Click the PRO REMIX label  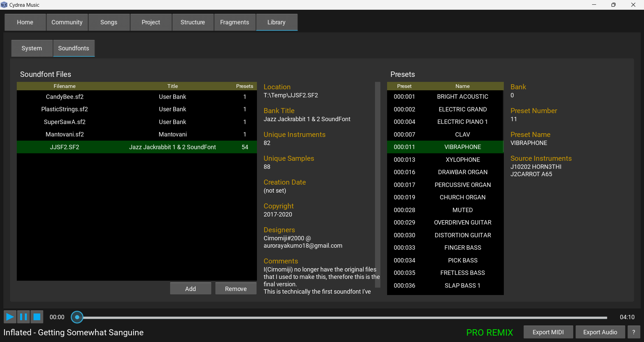point(490,333)
